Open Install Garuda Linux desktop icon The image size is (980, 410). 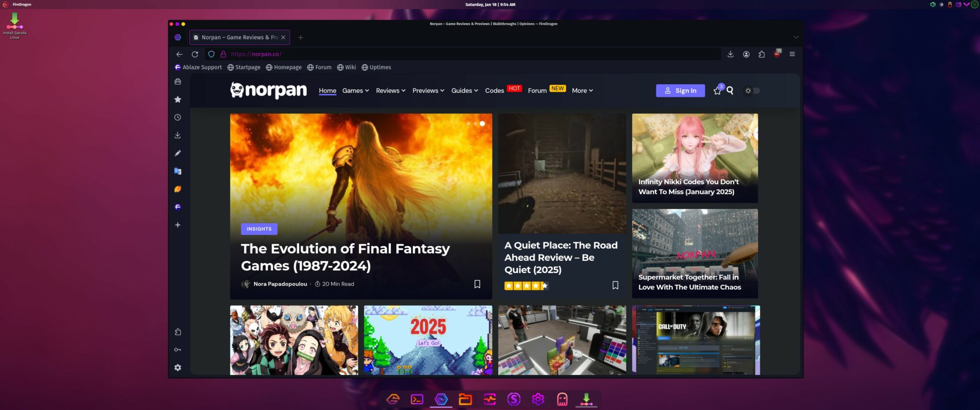15,26
